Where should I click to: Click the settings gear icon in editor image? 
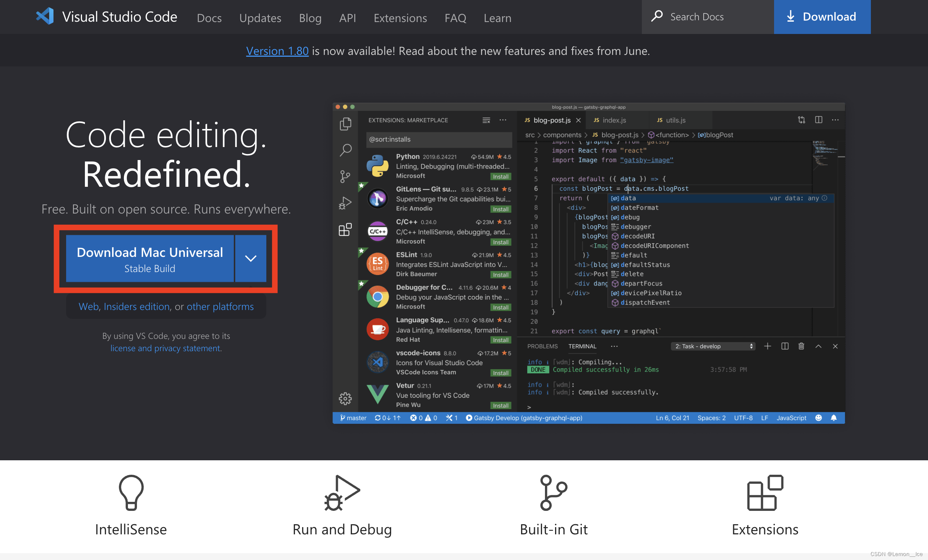345,398
